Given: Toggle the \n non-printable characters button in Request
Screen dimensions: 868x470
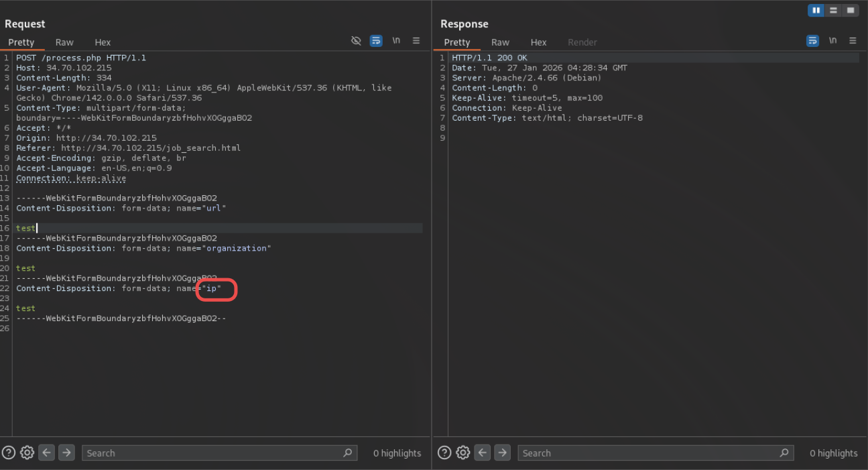Looking at the screenshot, I should 396,41.
